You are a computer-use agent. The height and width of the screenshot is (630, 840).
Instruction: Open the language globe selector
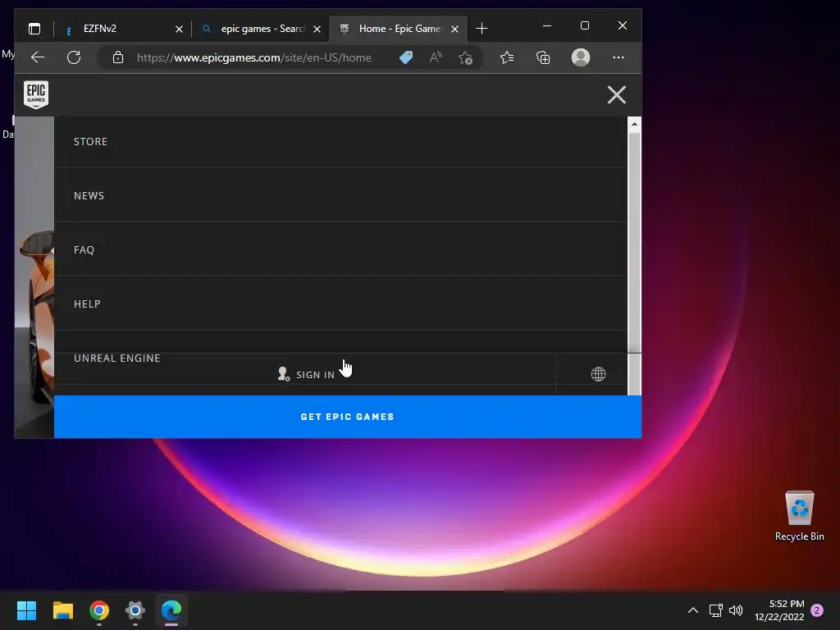(x=598, y=374)
